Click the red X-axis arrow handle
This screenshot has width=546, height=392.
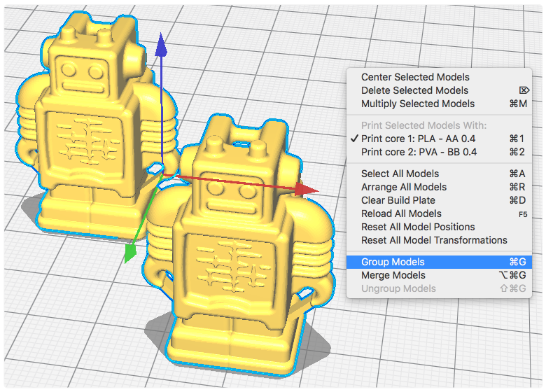pyautogui.click(x=306, y=190)
